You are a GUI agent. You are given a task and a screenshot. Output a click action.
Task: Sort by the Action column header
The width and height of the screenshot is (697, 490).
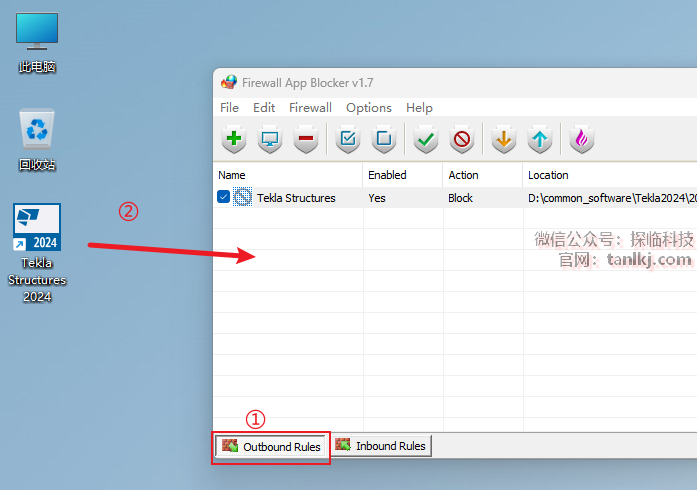coord(483,175)
